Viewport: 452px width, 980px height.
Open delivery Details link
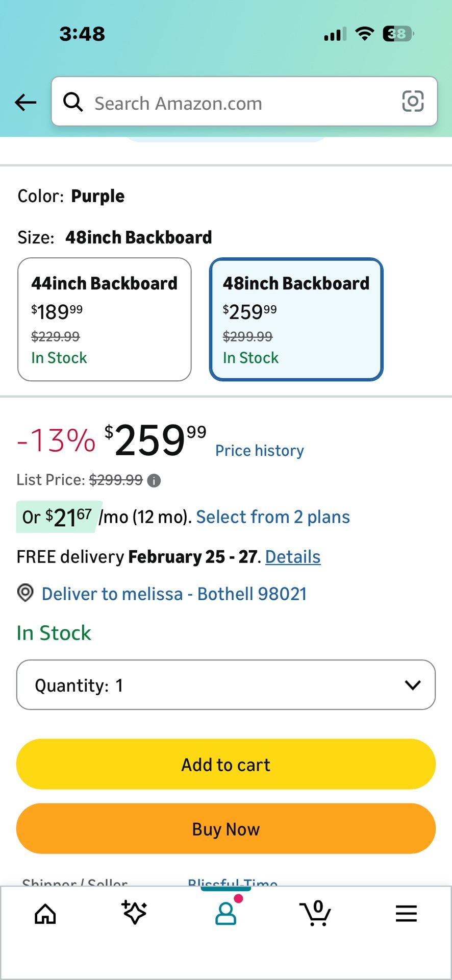pyautogui.click(x=293, y=557)
